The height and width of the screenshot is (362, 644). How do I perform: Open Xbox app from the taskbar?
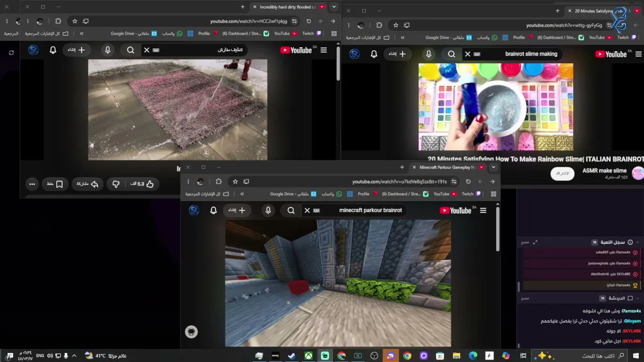(308, 356)
